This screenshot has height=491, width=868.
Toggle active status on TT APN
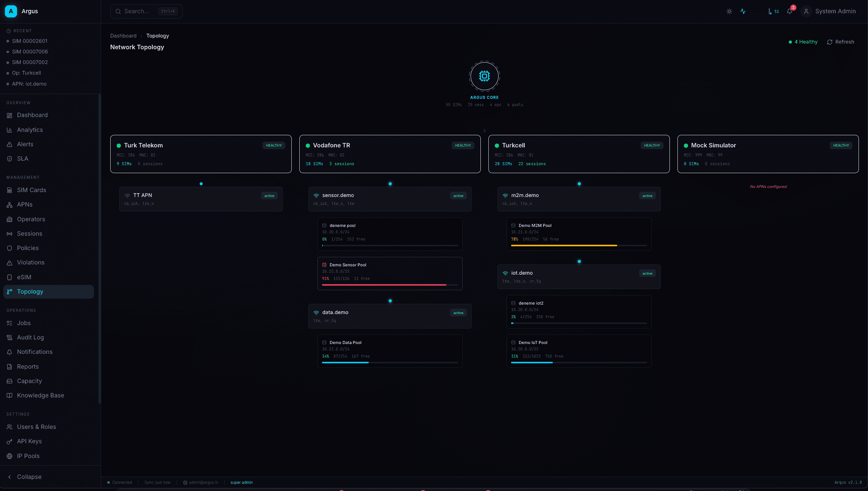pyautogui.click(x=269, y=195)
